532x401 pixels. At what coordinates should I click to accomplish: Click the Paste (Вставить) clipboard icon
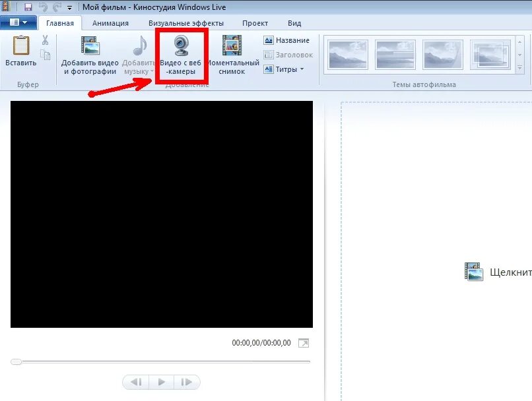[21, 46]
